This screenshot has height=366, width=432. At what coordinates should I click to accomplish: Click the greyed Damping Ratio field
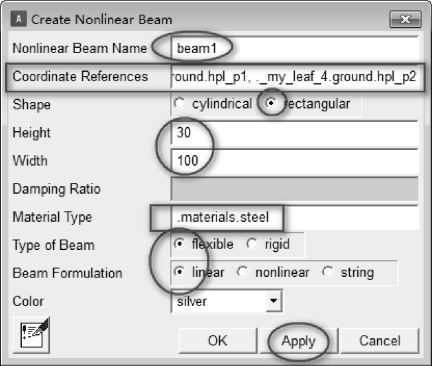[295, 189]
